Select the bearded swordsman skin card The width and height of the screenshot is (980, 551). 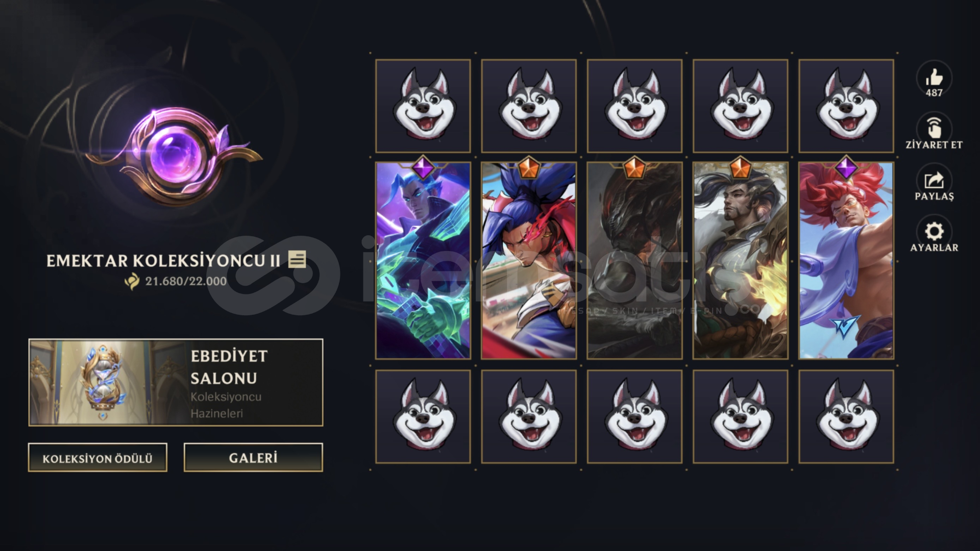740,260
